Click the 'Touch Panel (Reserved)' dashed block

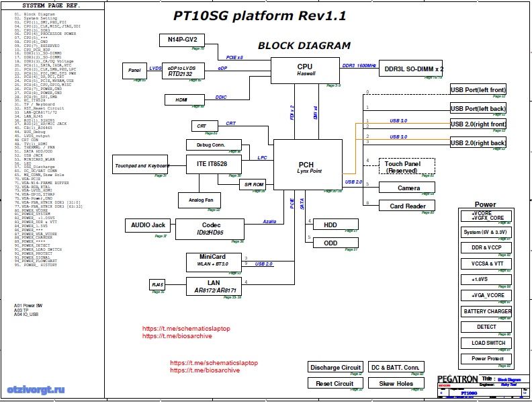[x=407, y=166]
